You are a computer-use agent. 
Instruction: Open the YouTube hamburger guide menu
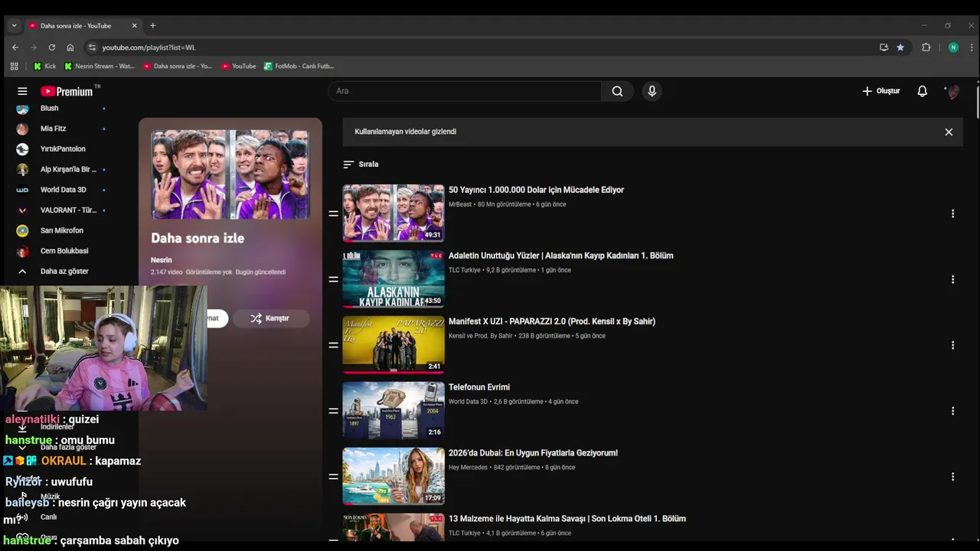(22, 91)
